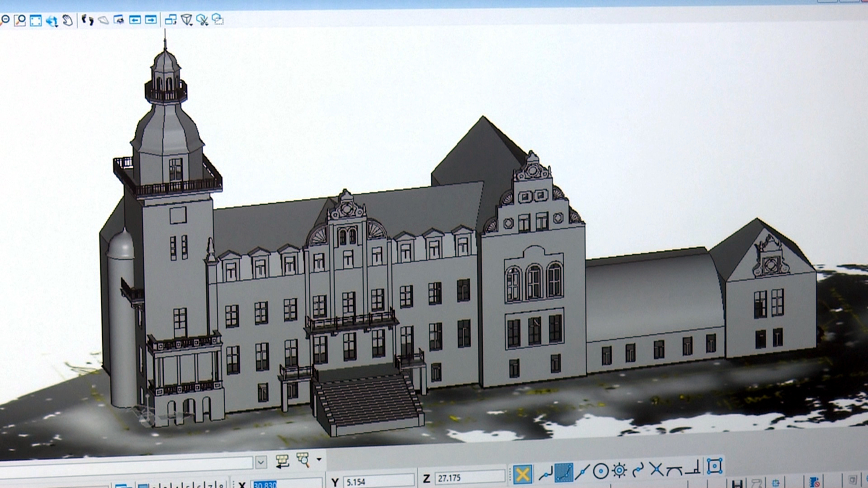Click the Z coordinate field showing 27.175
This screenshot has height=488, width=868.
coord(469,478)
